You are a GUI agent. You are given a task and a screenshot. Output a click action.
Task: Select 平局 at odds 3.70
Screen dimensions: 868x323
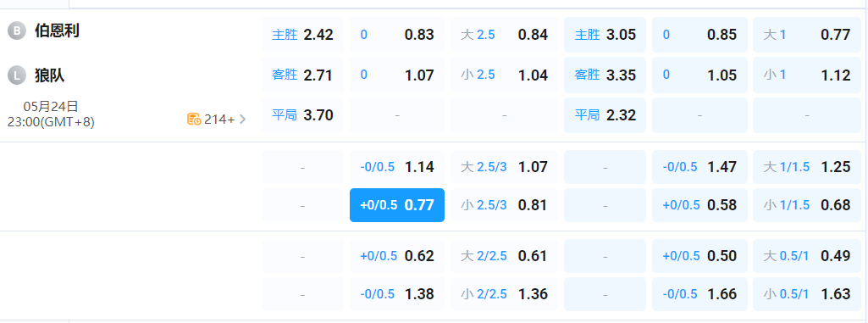tap(303, 115)
